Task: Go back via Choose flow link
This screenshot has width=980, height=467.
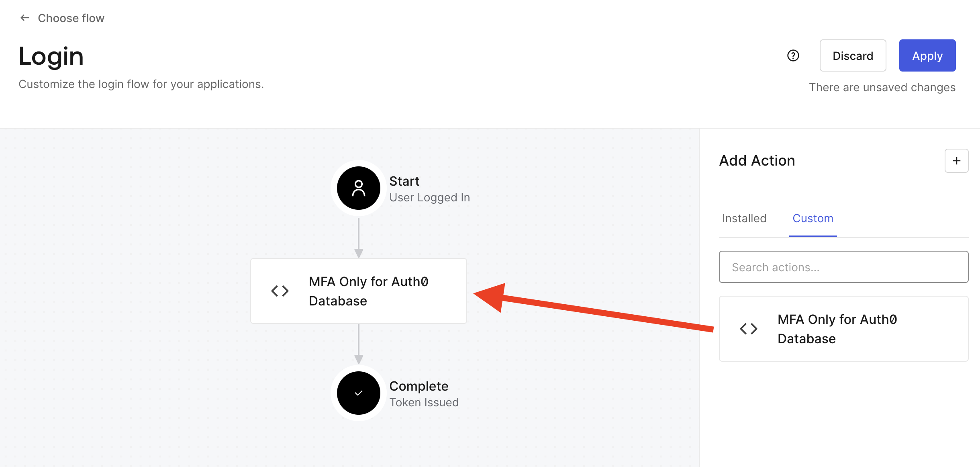Action: pos(71,18)
